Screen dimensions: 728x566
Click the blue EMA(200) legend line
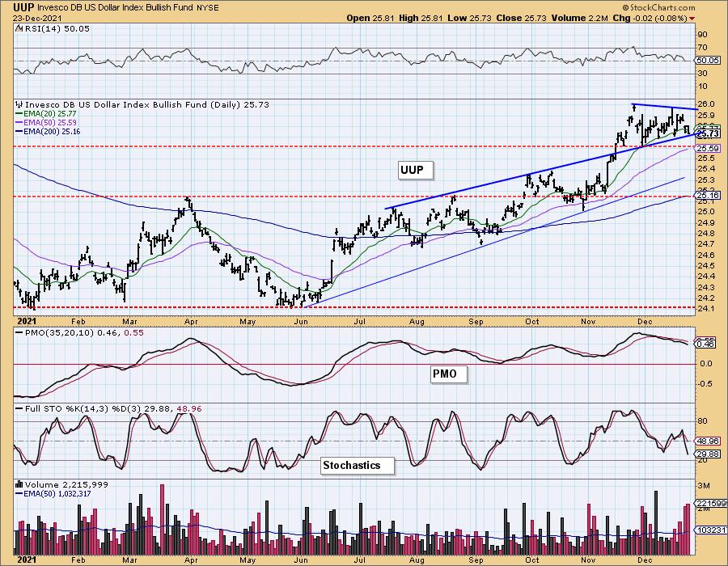[19, 132]
